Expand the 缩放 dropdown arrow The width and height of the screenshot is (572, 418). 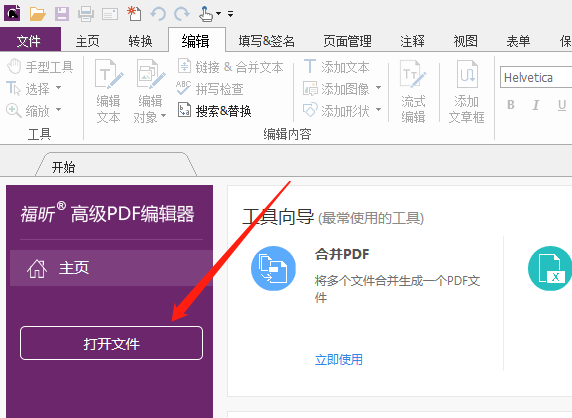click(58, 109)
